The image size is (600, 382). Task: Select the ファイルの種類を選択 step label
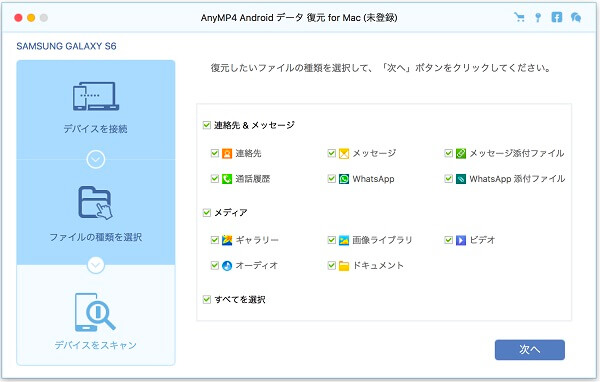point(95,237)
